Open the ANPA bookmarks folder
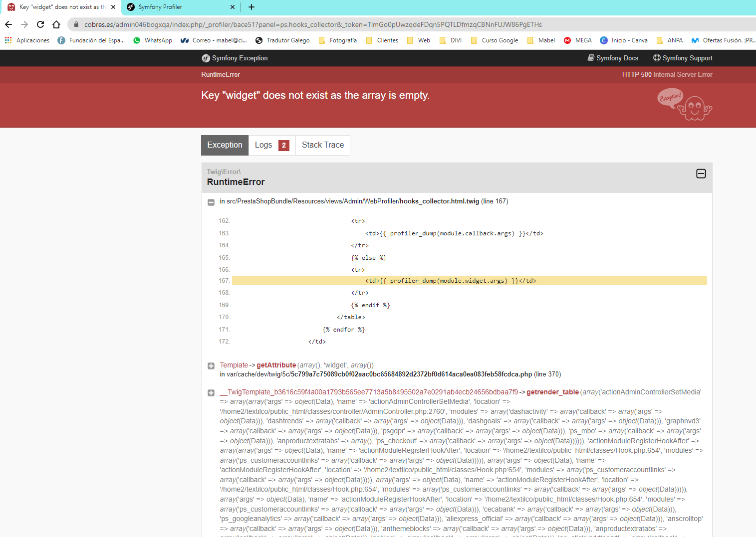 pos(670,40)
